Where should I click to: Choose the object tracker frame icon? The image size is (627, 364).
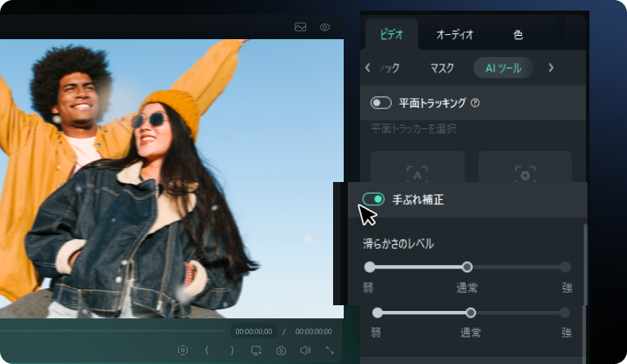(x=525, y=174)
